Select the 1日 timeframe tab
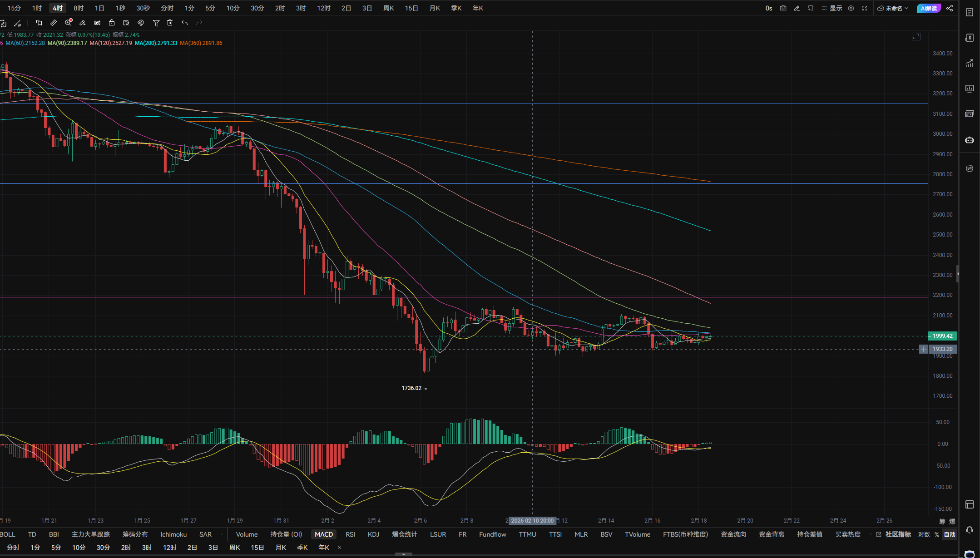Image resolution: width=980 pixels, height=558 pixels. (99, 8)
